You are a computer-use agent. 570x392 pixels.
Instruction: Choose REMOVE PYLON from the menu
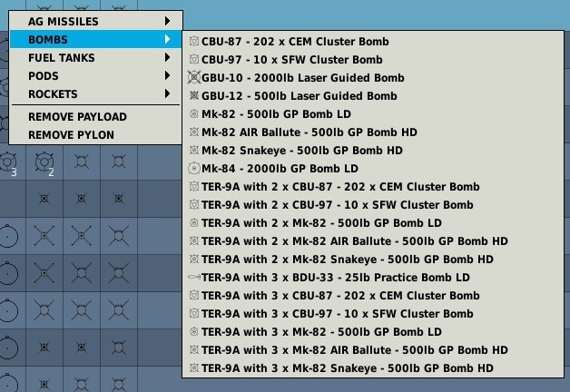tap(95, 135)
